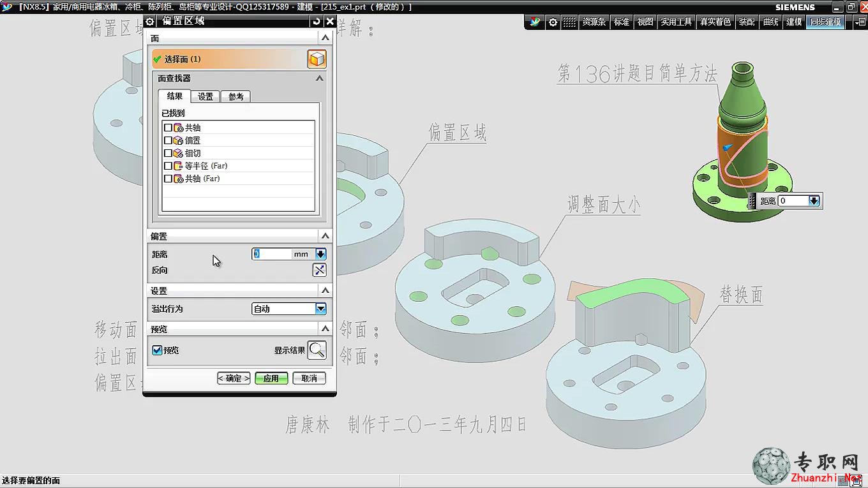Close the 偏置区域 dialog
This screenshot has width=868, height=488.
pos(330,21)
